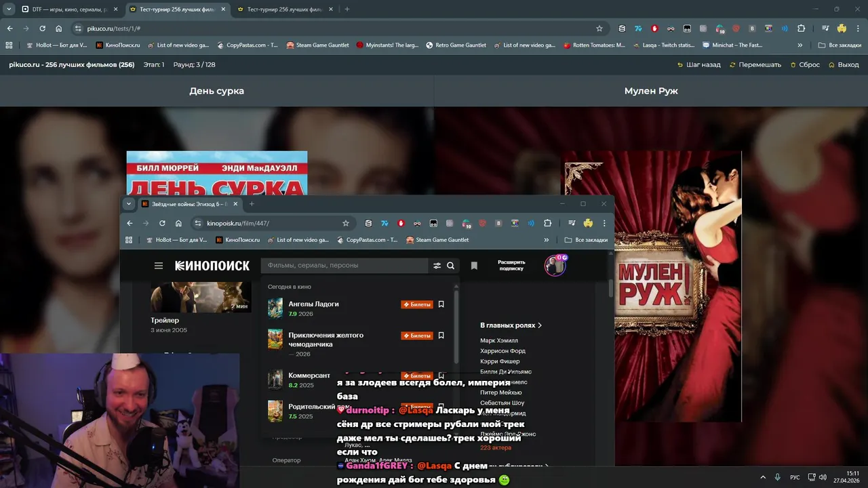The width and height of the screenshot is (868, 488).
Task: Open Kinopoisk user profile avatar
Action: tap(555, 266)
